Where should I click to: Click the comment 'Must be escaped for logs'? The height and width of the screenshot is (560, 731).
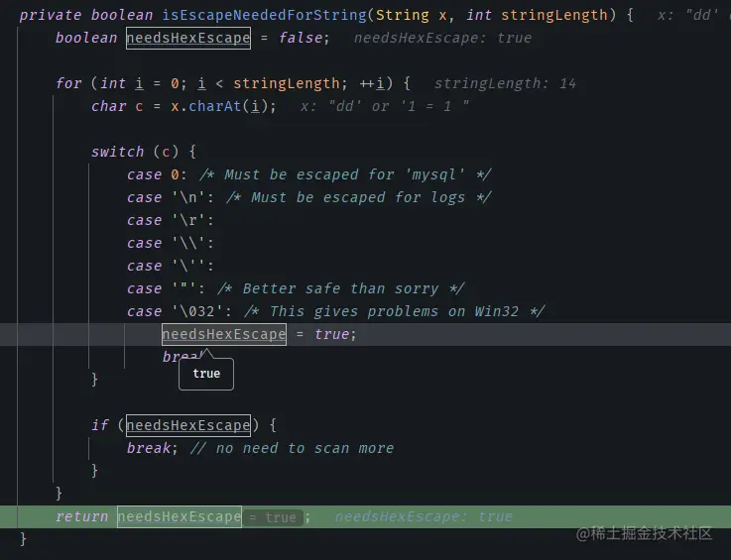[358, 197]
